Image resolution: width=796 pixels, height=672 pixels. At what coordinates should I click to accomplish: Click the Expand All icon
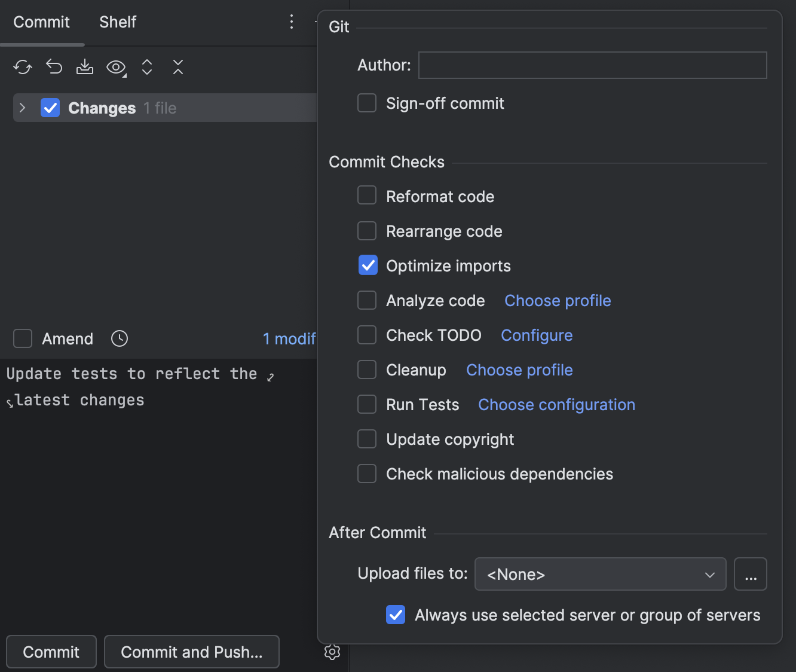147,67
